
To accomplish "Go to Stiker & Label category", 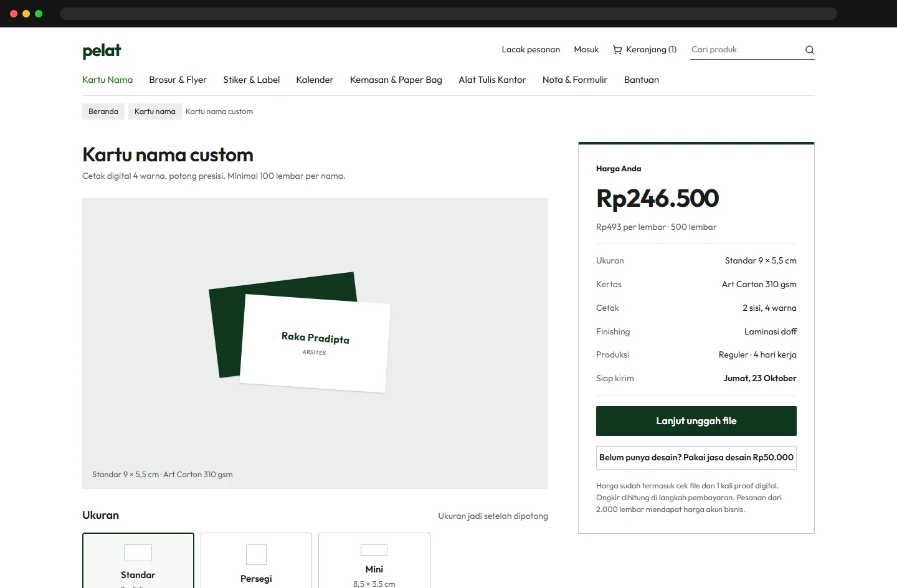I will [252, 80].
